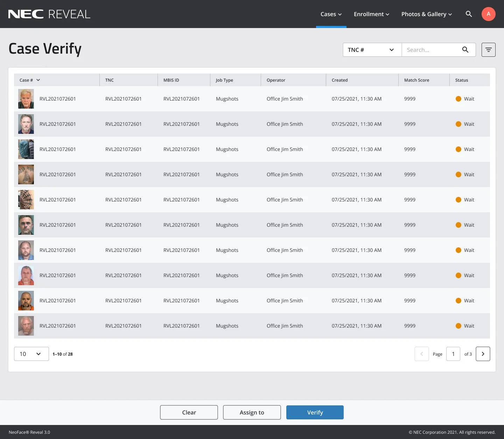Select the white-haired man thumbnail in the first row
The height and width of the screenshot is (439, 504).
[x=26, y=99]
